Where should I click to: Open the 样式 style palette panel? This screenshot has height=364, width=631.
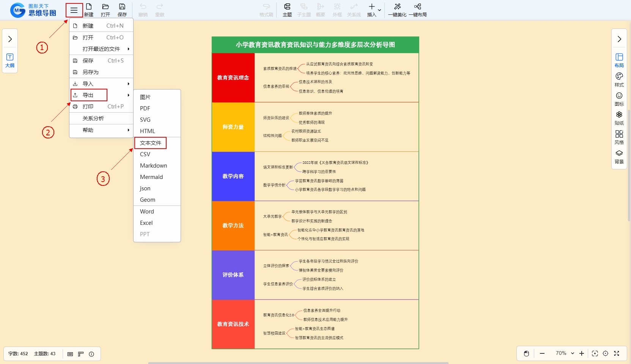tap(619, 80)
